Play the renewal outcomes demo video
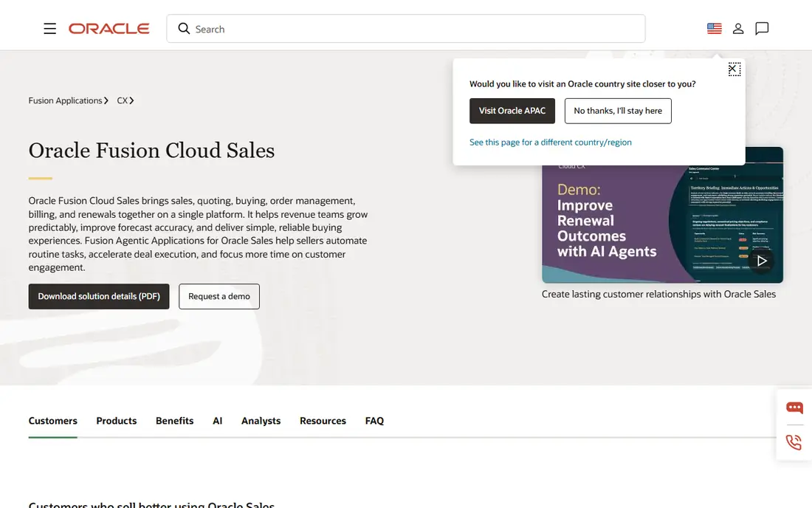 [761, 261]
